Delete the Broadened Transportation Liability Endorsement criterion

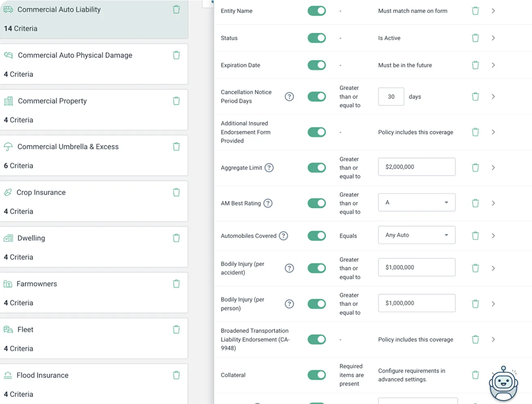pos(475,340)
